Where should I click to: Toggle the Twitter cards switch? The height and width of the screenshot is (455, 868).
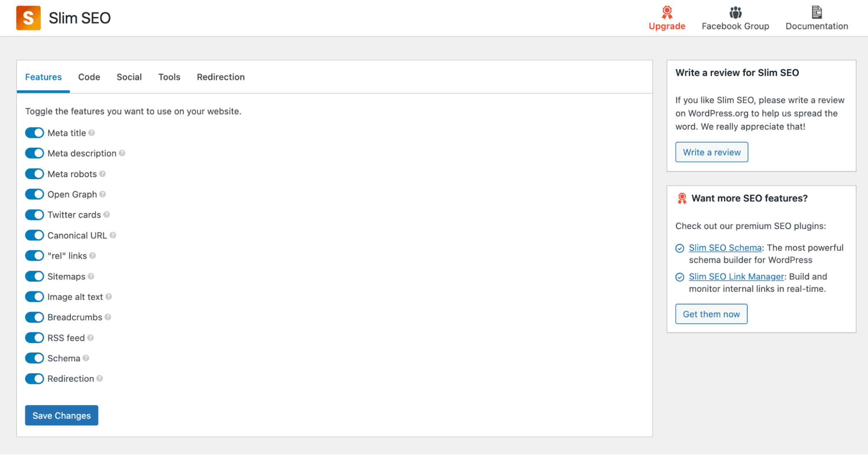click(34, 215)
